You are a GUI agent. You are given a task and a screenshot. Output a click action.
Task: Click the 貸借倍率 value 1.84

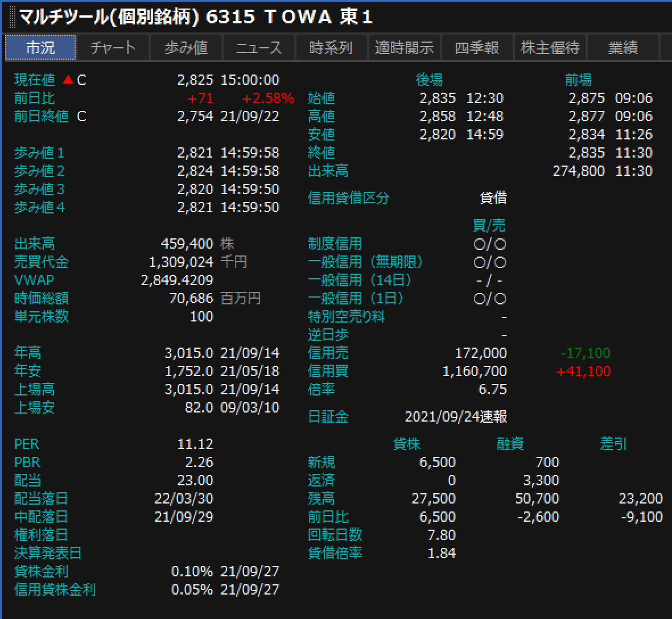(442, 554)
